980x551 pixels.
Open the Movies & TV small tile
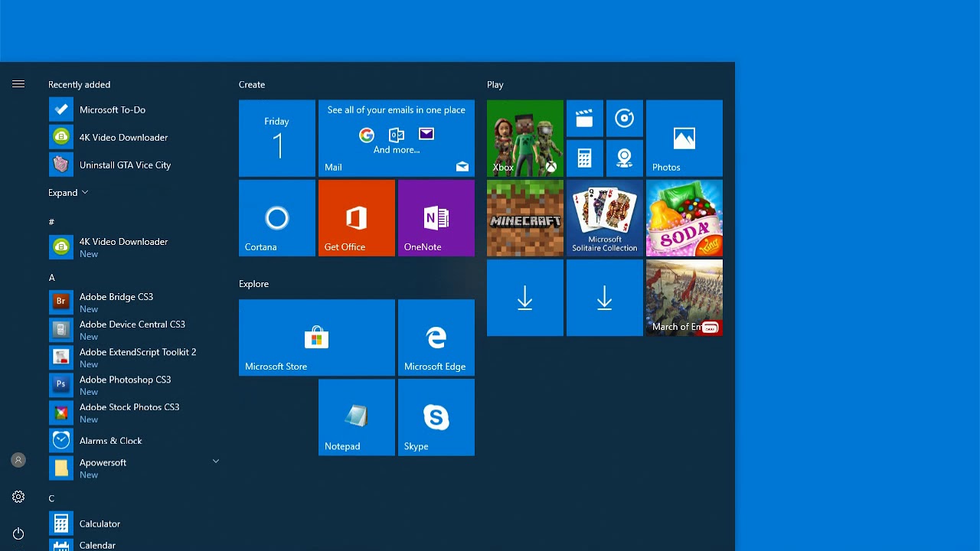tap(585, 119)
